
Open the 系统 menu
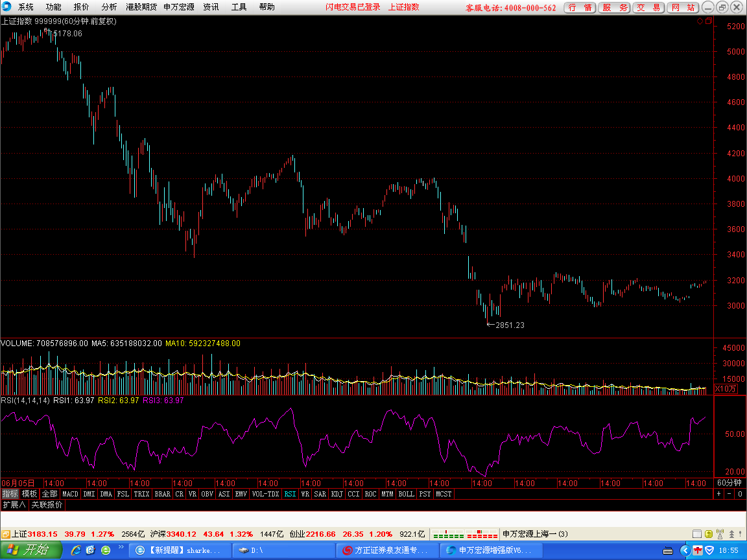26,6
